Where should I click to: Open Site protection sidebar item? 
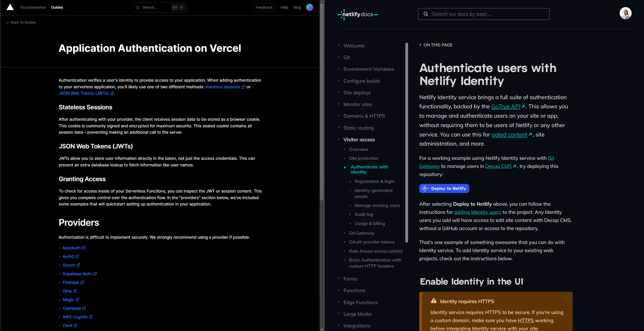coord(363,158)
